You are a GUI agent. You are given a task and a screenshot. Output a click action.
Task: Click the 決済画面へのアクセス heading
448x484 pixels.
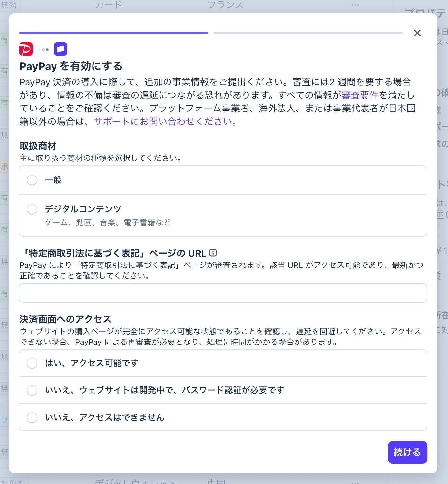click(65, 319)
